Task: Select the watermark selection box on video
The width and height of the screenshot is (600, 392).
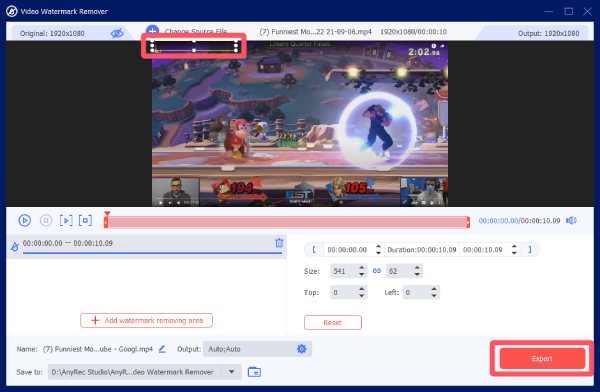Action: [194, 45]
